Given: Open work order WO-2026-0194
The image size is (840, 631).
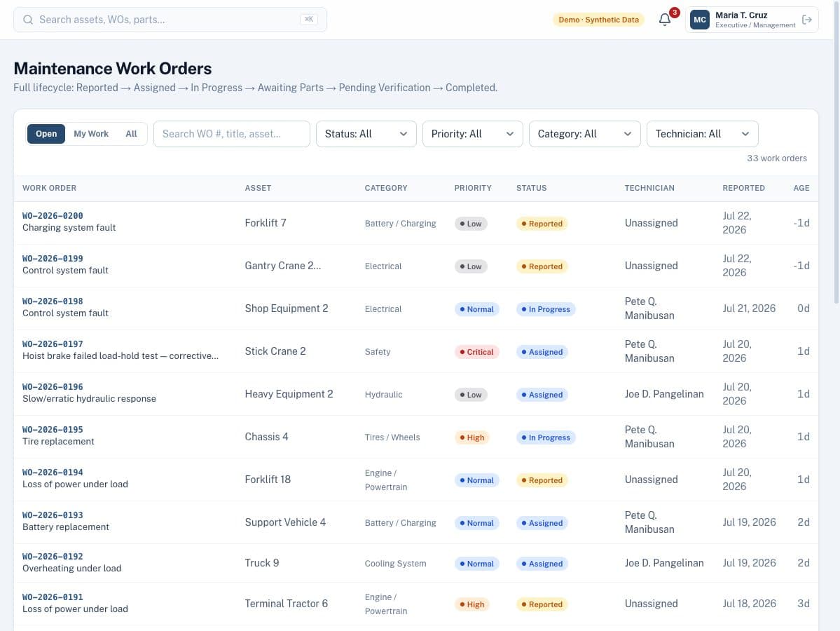Looking at the screenshot, I should click(53, 473).
